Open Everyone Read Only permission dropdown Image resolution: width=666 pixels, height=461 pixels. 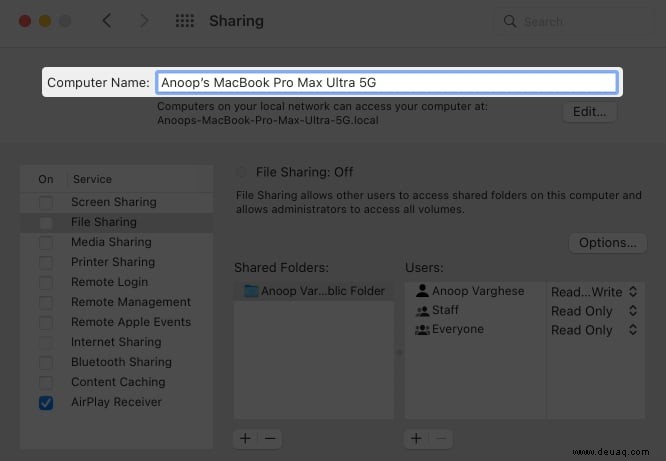point(594,330)
